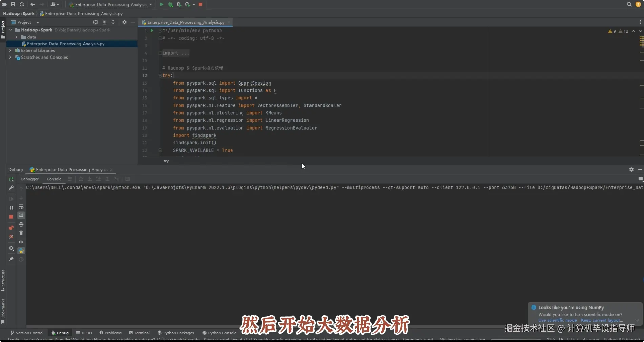644x342 pixels.
Task: Open Search Everywhere magnifier icon
Action: coord(629,4)
